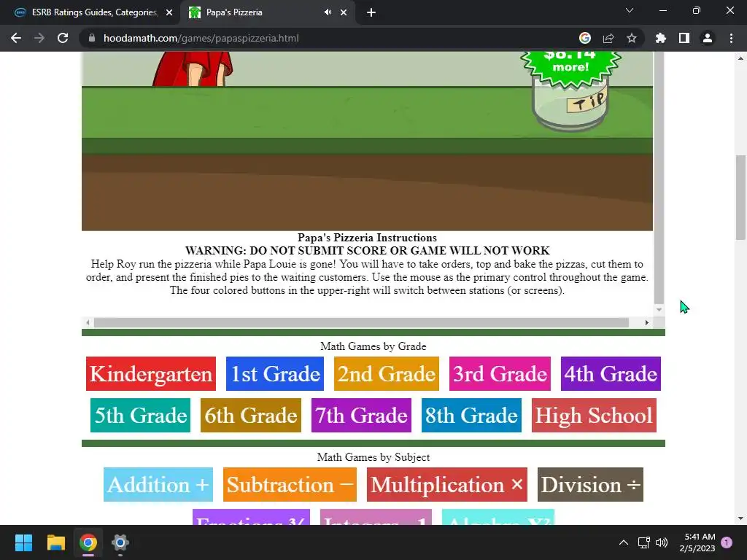Click the page scrollbar down arrow
The image size is (747, 560).
(741, 518)
